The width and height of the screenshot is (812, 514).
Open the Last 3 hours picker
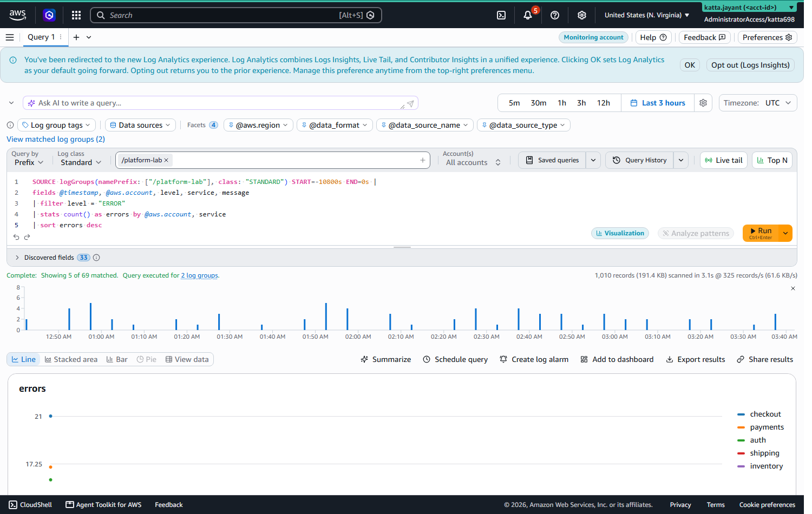(658, 103)
